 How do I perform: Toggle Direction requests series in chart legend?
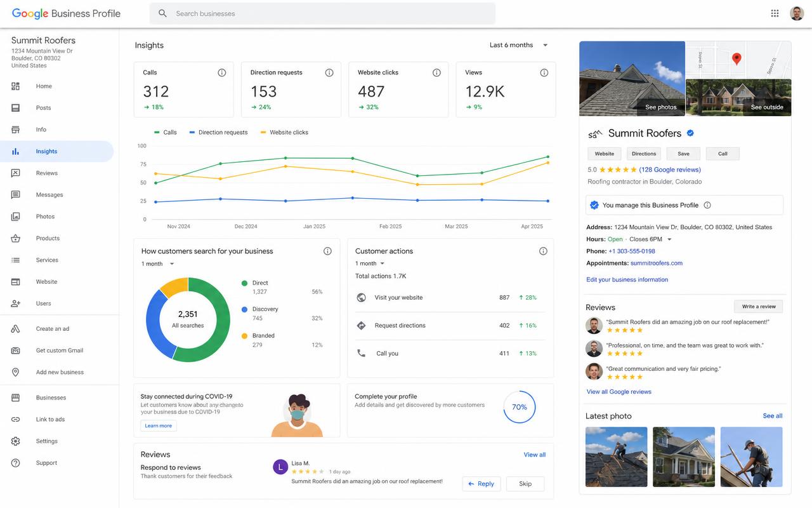219,132
